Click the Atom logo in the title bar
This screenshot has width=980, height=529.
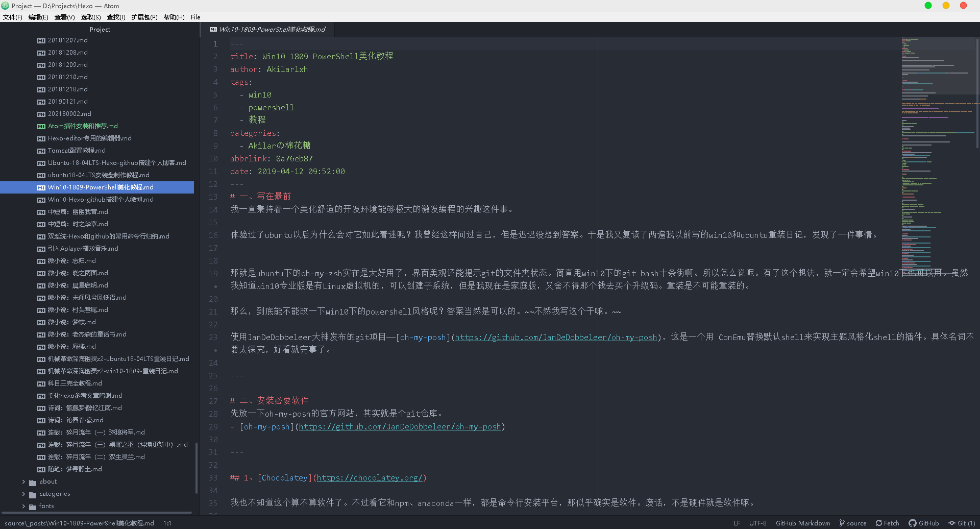click(5, 6)
